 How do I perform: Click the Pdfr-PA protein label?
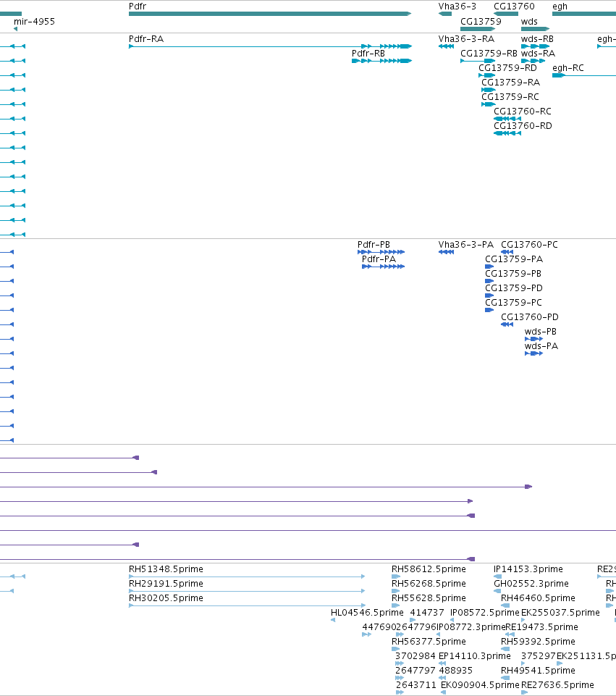coord(379,259)
